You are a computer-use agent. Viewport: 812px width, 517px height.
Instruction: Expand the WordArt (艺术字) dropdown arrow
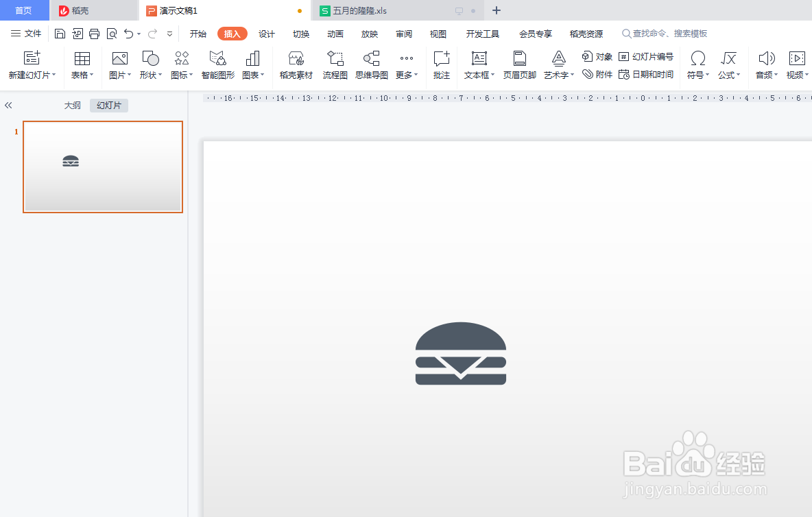tap(572, 75)
